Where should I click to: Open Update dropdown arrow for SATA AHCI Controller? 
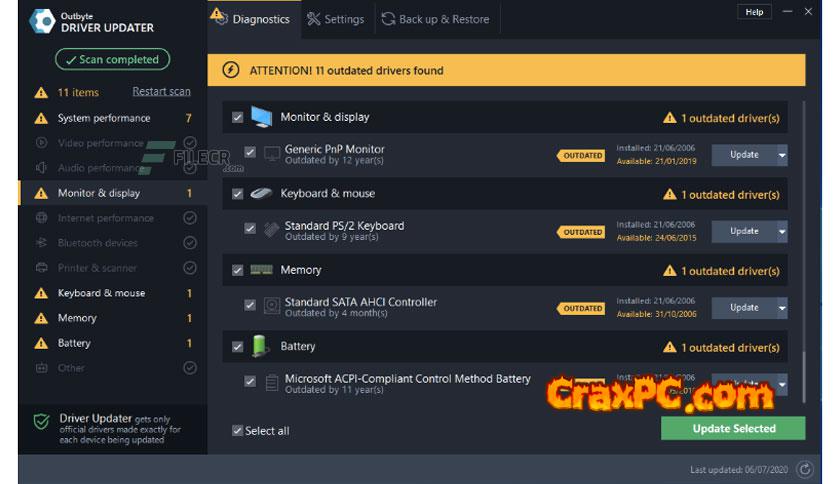click(x=782, y=308)
